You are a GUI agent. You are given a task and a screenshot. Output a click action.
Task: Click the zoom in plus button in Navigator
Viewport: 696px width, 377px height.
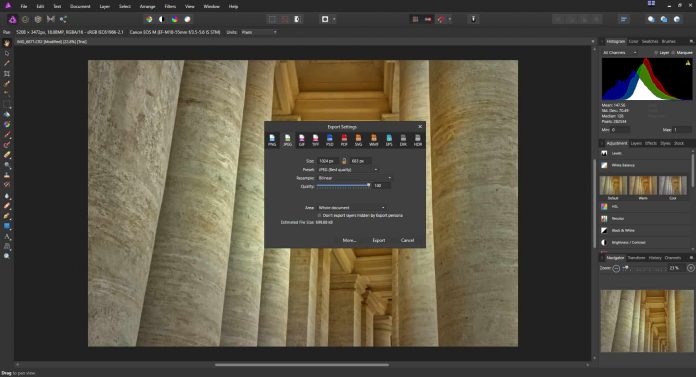pyautogui.click(x=691, y=268)
